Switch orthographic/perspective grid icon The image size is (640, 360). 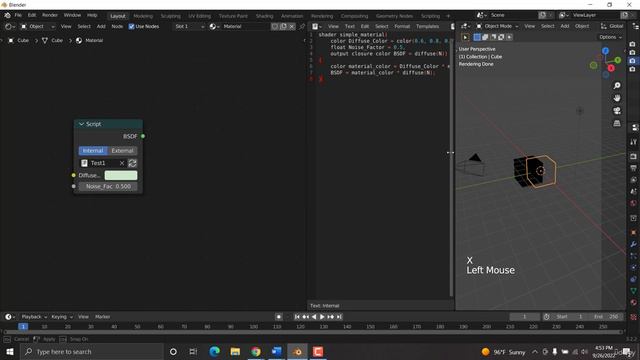[x=617, y=123]
